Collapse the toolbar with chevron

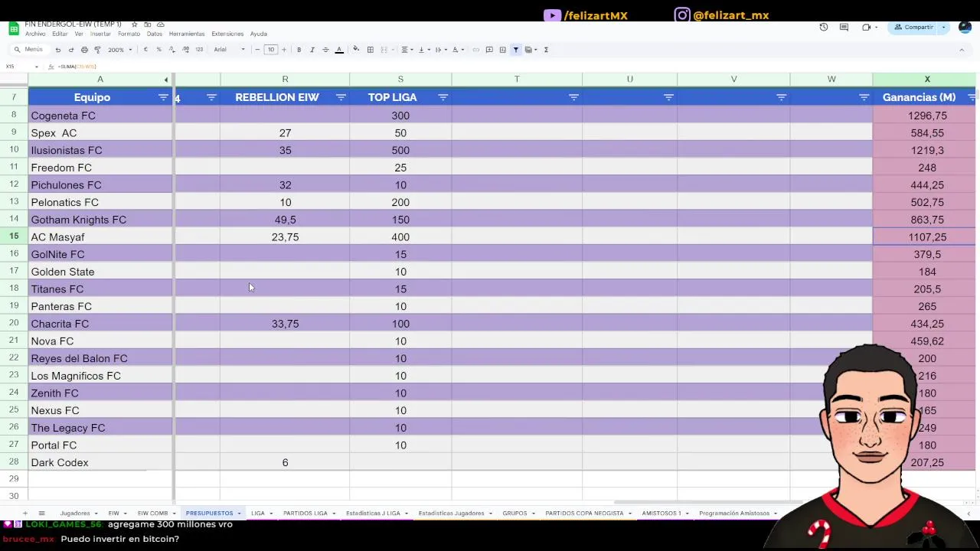(x=962, y=50)
